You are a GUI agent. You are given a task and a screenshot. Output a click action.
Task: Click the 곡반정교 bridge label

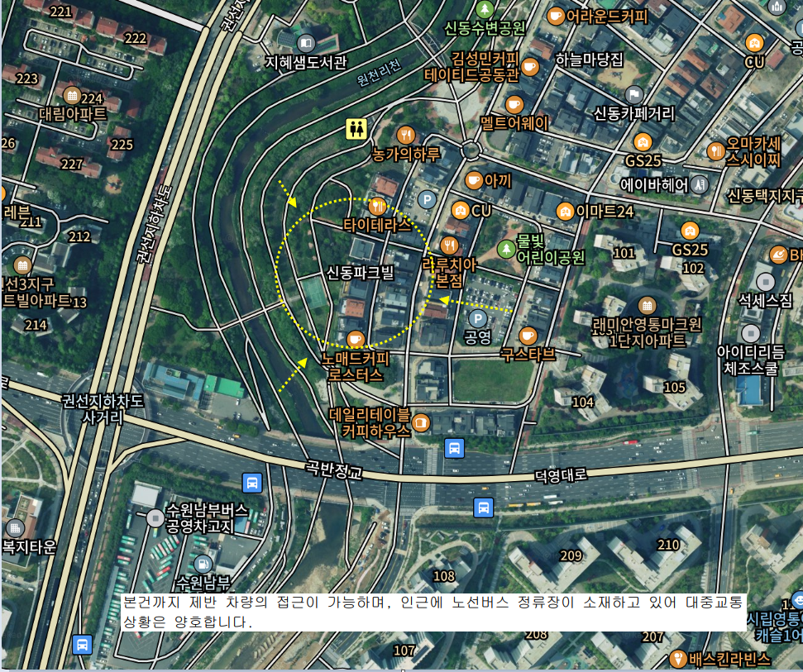[x=334, y=469]
